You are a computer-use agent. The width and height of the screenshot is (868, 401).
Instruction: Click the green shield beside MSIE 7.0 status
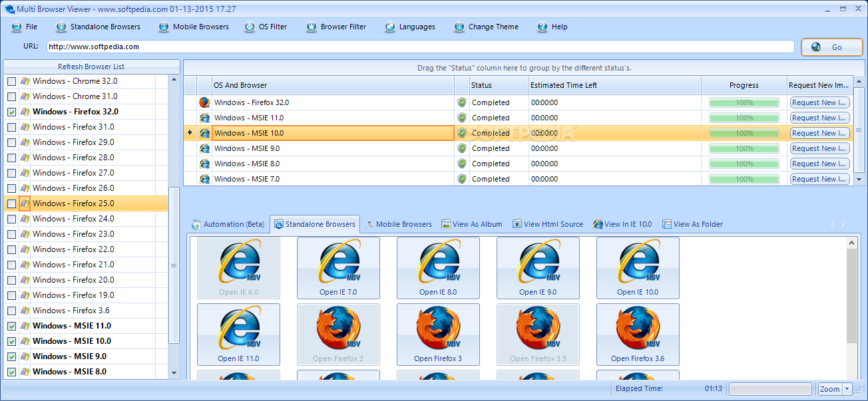tap(462, 179)
